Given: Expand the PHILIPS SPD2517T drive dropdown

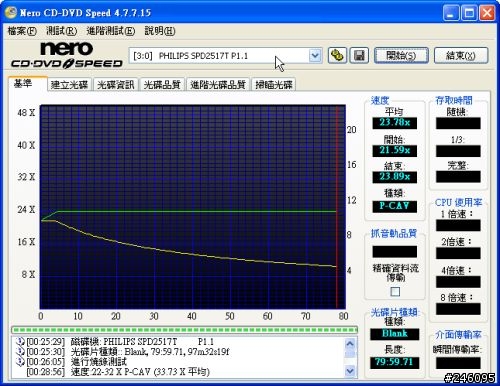Looking at the screenshot, I should tap(315, 56).
